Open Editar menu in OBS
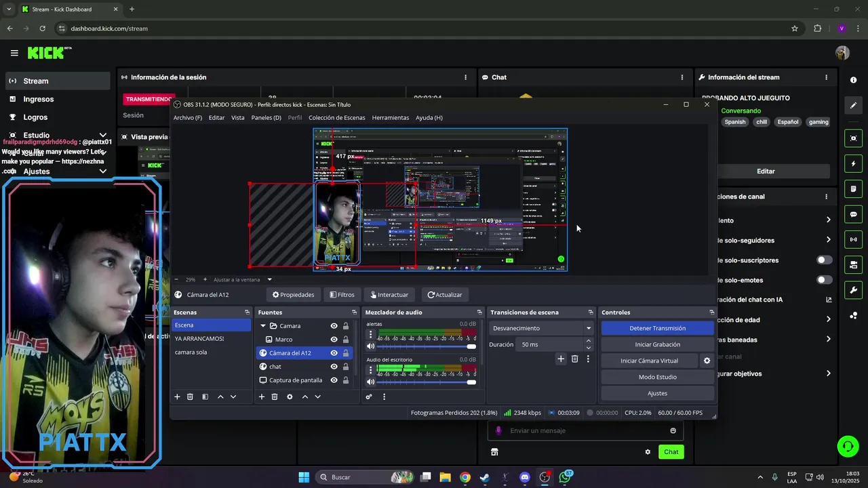868x488 pixels. (x=216, y=117)
